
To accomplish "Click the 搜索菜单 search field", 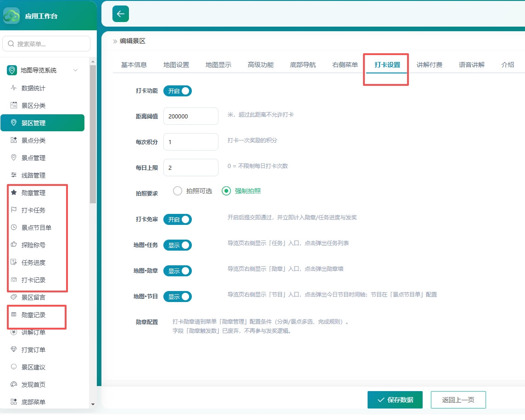I will point(46,44).
